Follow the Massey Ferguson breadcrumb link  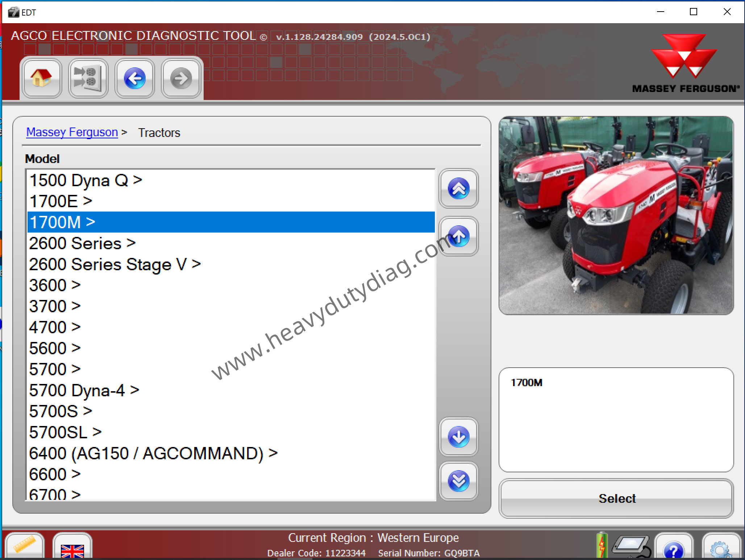click(72, 132)
